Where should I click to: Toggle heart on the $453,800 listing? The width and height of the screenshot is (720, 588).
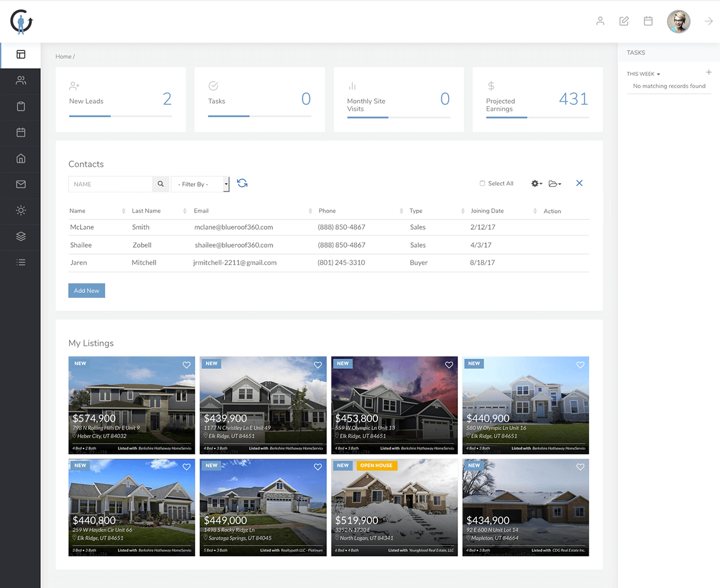(449, 365)
